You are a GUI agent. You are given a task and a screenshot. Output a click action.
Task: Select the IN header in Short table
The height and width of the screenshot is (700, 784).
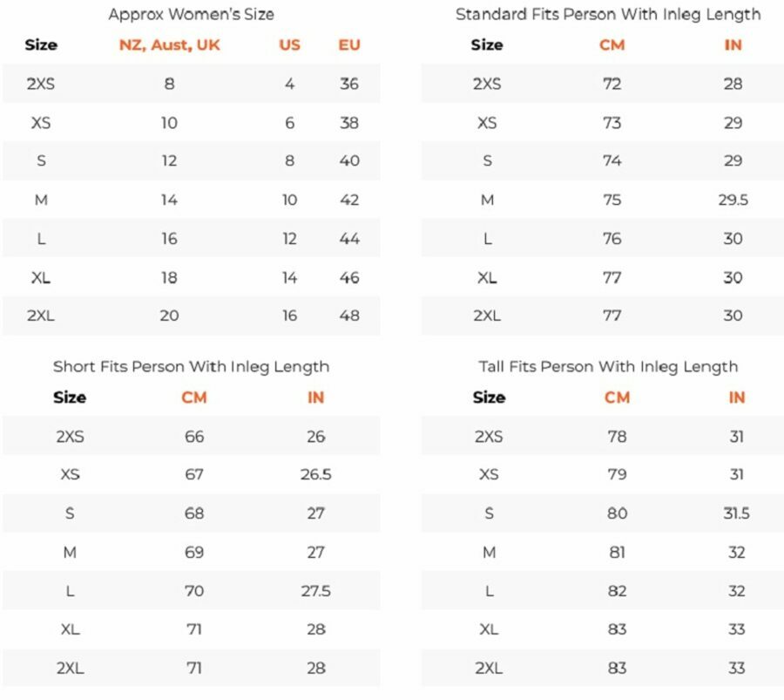315,398
